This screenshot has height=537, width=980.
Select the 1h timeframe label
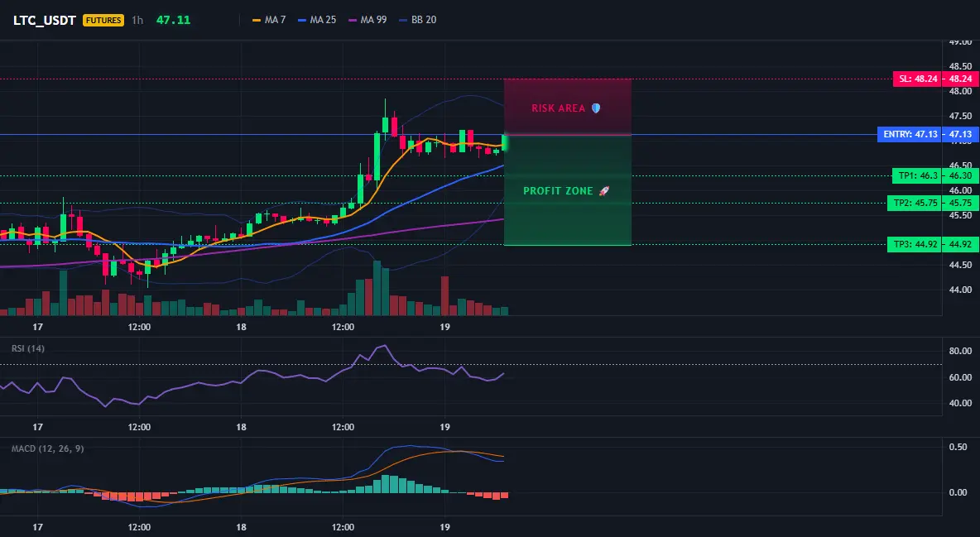(137, 20)
